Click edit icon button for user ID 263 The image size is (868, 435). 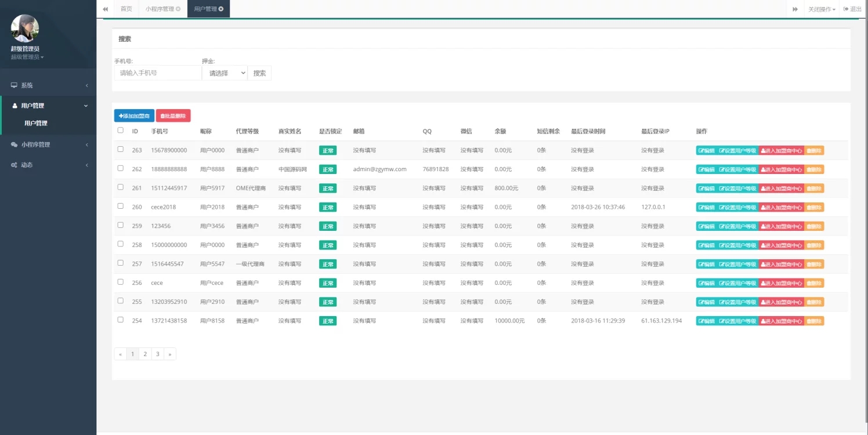(x=706, y=151)
